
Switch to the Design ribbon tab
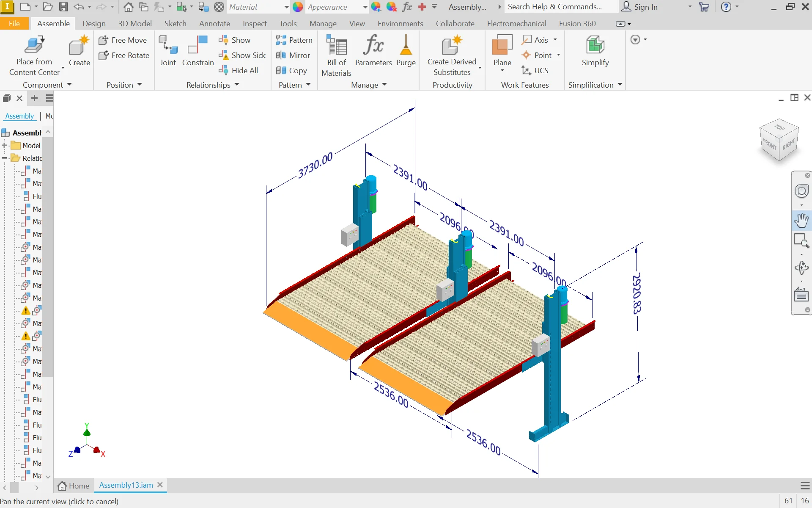pos(94,24)
